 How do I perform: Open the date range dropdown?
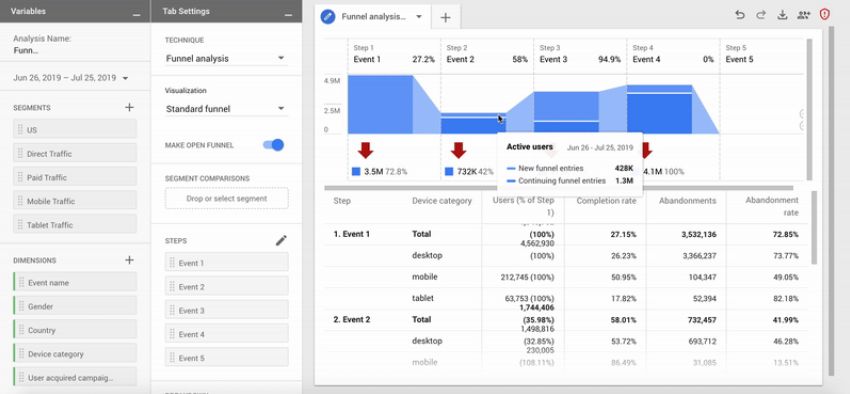pyautogui.click(x=71, y=78)
